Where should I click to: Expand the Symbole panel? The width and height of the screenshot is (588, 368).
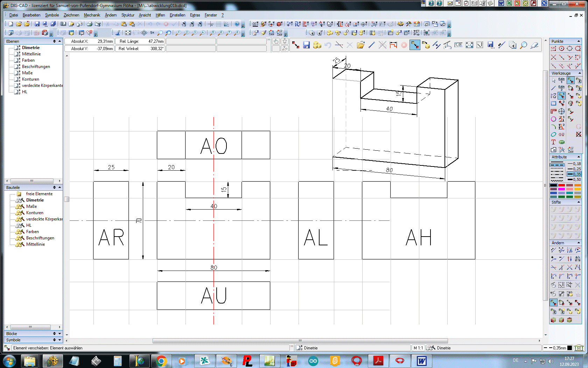(59, 340)
